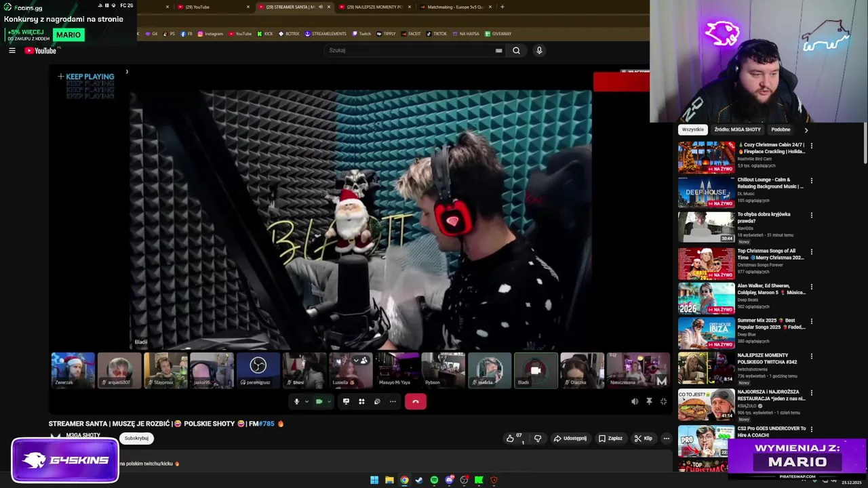This screenshot has width=868, height=488.
Task: Dislike the video with thumbs-down
Action: click(x=538, y=439)
